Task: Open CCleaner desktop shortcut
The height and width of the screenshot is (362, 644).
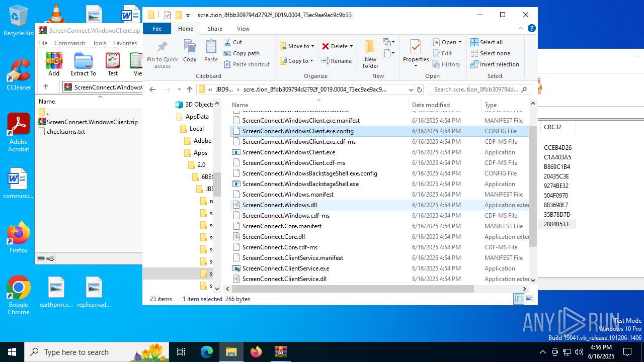Action: pyautogui.click(x=19, y=75)
